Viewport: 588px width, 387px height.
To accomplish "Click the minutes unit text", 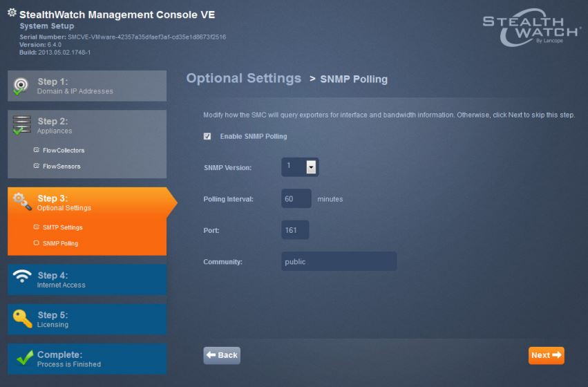I will 330,199.
